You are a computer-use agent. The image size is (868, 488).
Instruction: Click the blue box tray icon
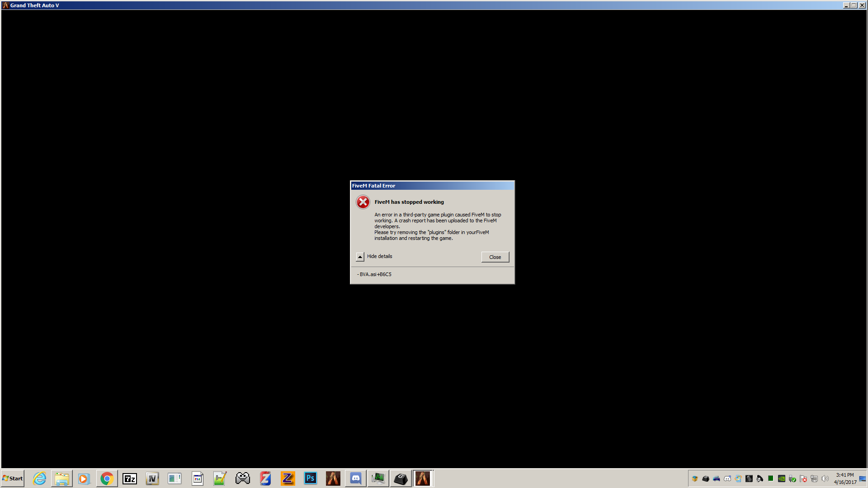(x=695, y=479)
